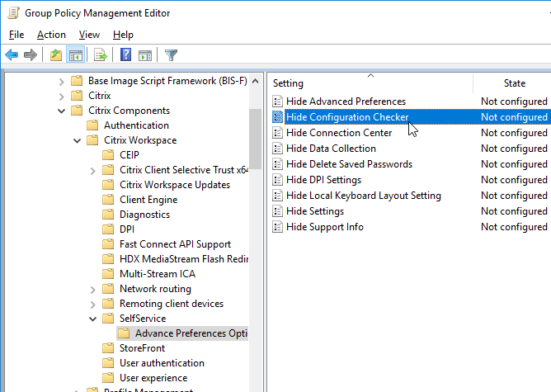Select Hide Support Info setting
551x392 pixels.
[325, 227]
